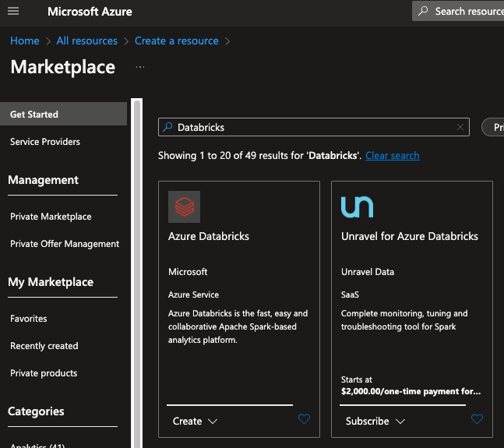Click Subscribe on Unravel card
The height and width of the screenshot is (448, 504).
click(368, 421)
